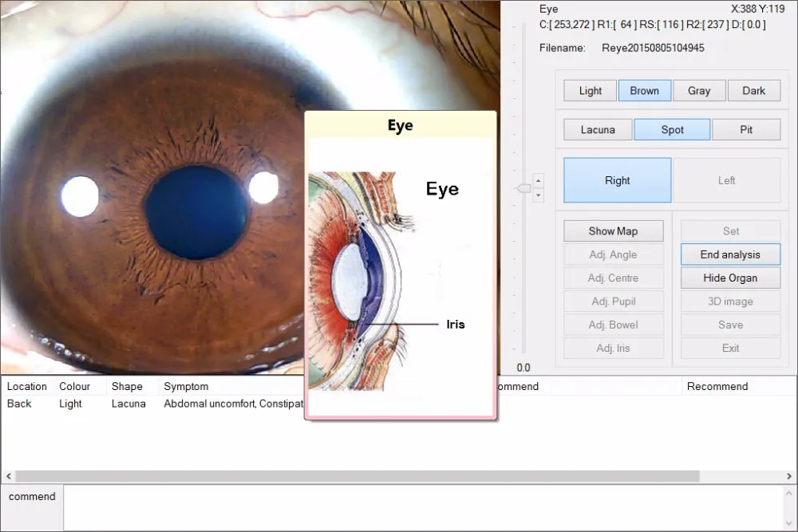Image resolution: width=798 pixels, height=532 pixels.
Task: Click the up stepper arrow beside the slider
Action: point(539,180)
